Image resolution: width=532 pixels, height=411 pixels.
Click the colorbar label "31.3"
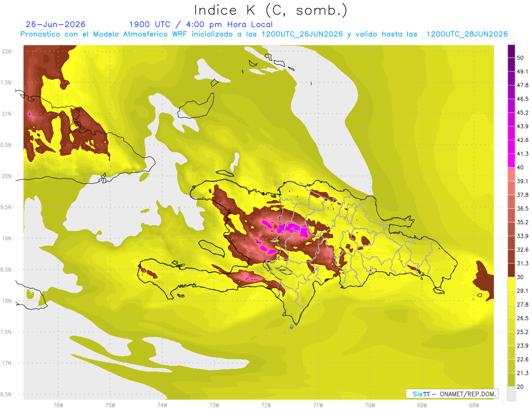click(523, 263)
